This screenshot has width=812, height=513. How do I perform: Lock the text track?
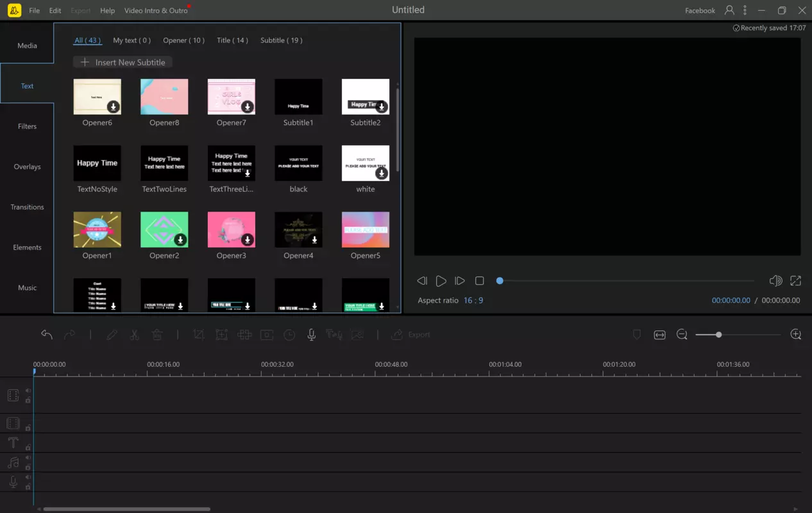click(28, 447)
